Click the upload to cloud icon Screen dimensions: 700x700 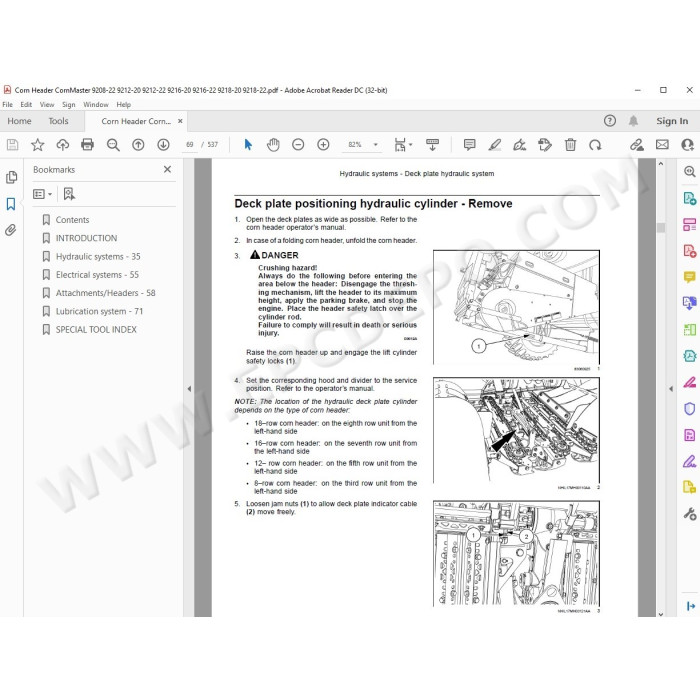point(62,145)
